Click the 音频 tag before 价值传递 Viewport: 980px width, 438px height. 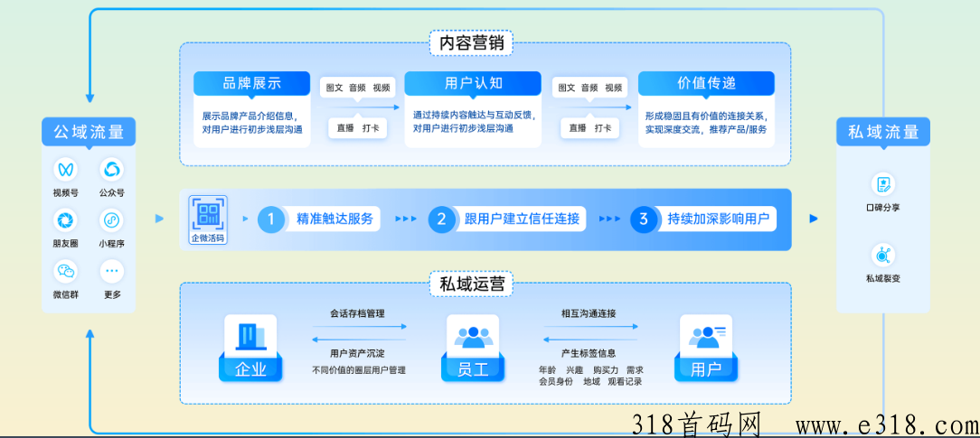[x=590, y=88]
